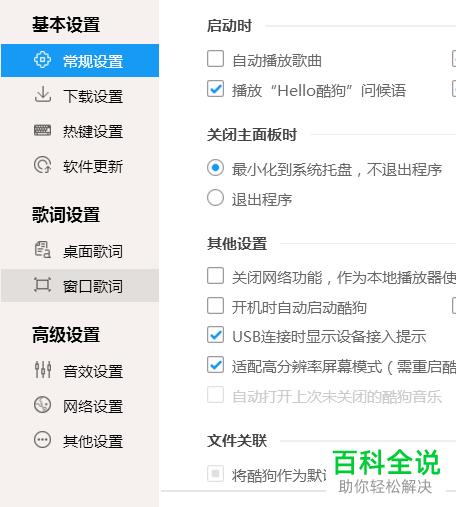456x507 pixels.
Task: Click the three-dots icon beside 其他设置
Action: coord(43,440)
